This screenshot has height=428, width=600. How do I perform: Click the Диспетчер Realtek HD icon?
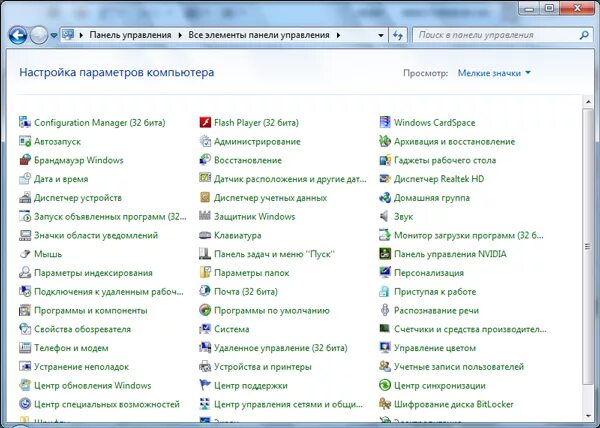(x=385, y=179)
